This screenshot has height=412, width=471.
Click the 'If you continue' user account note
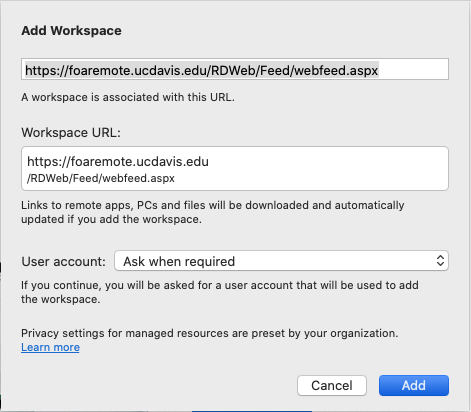(x=220, y=292)
